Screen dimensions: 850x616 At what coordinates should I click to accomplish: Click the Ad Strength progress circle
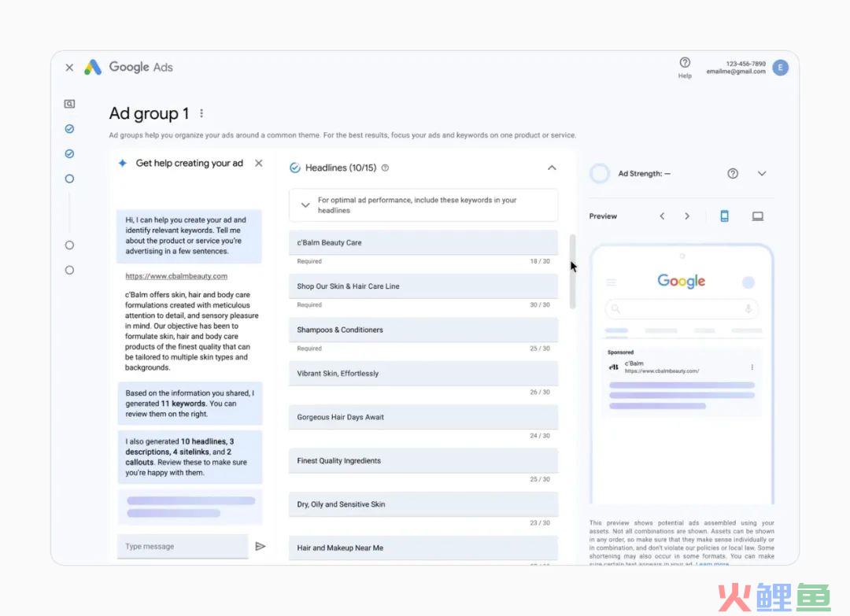click(600, 173)
